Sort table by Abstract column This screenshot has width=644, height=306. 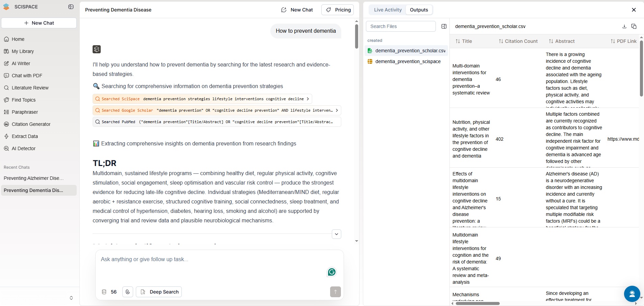tap(562, 41)
